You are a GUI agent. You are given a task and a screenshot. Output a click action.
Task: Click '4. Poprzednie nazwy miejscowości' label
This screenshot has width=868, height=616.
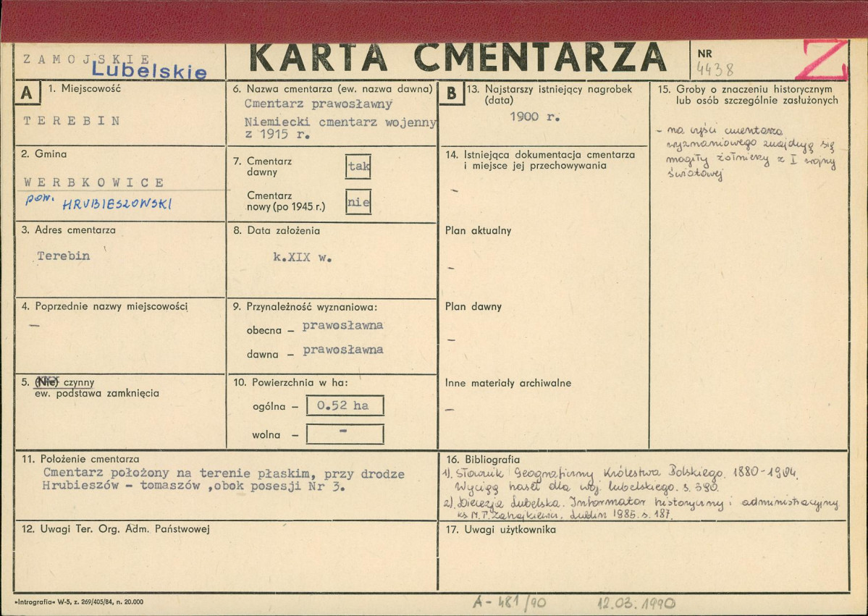click(105, 306)
